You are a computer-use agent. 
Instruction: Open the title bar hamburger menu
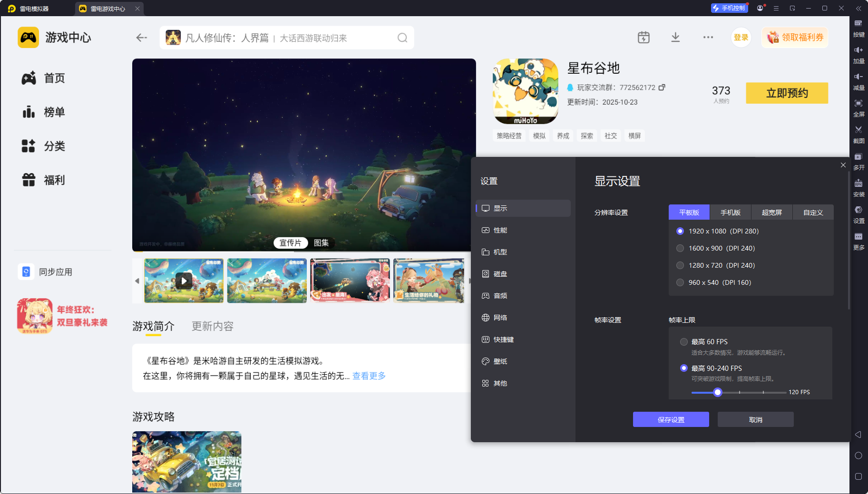pos(776,8)
